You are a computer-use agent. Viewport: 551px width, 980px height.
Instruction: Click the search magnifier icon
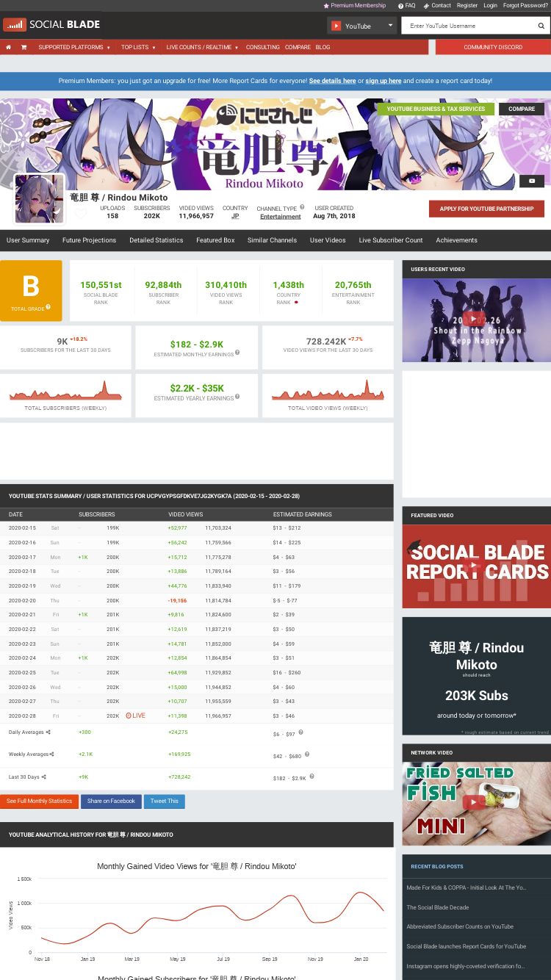(x=541, y=26)
